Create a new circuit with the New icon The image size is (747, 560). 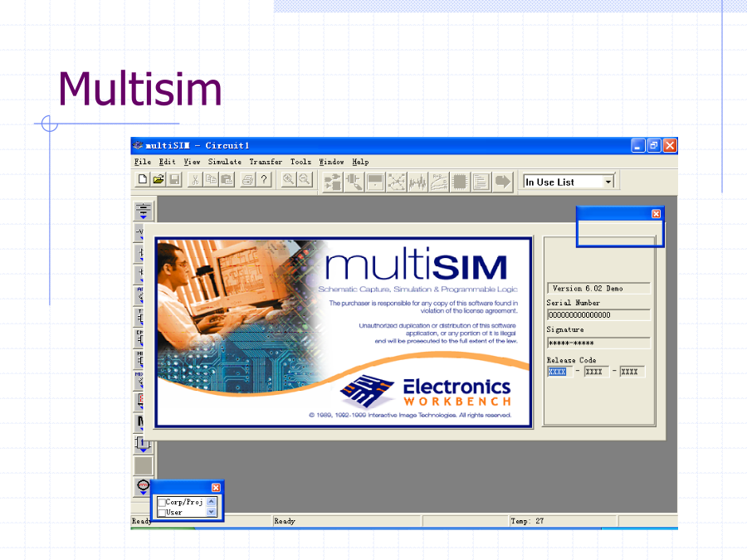click(142, 179)
